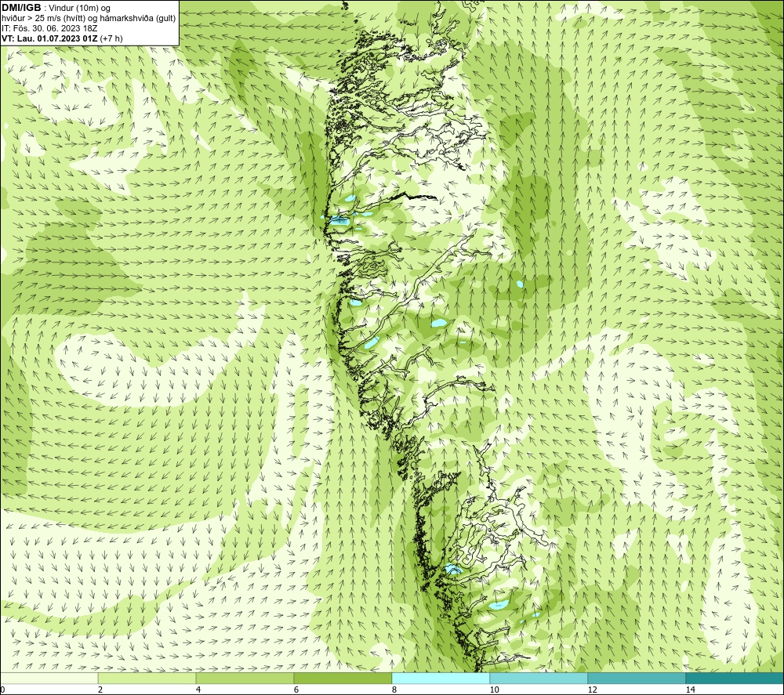Screen dimensions: 784x695
Task: Click the 'IT: Fös. 30. 06. 2023 18Z' line
Action: coord(49,28)
